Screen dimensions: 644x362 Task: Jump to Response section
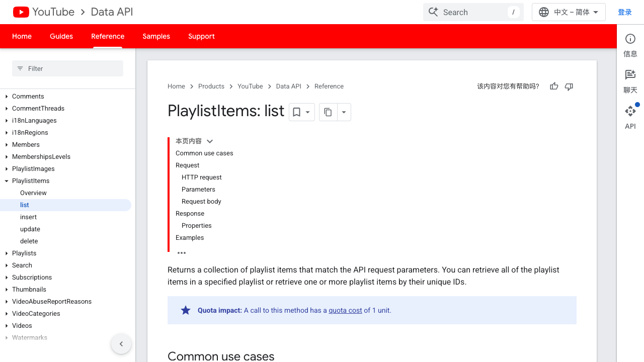[190, 214]
